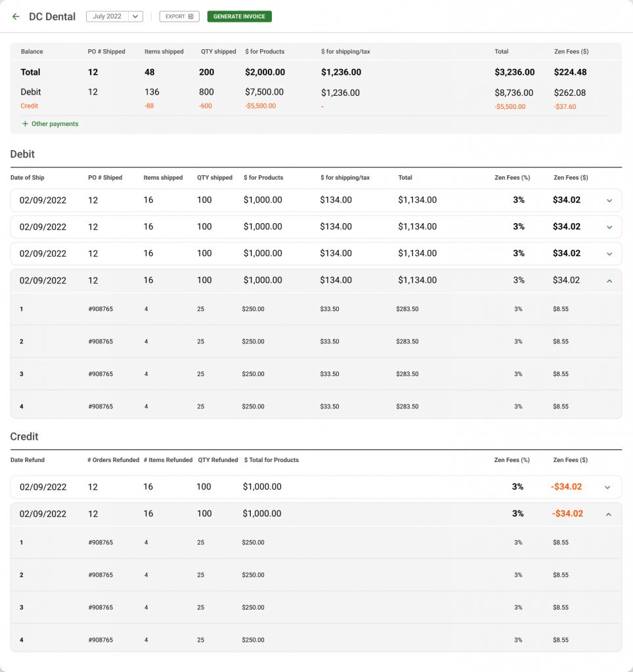Click the plus icon beside Other payments
The image size is (633, 672).
point(25,124)
